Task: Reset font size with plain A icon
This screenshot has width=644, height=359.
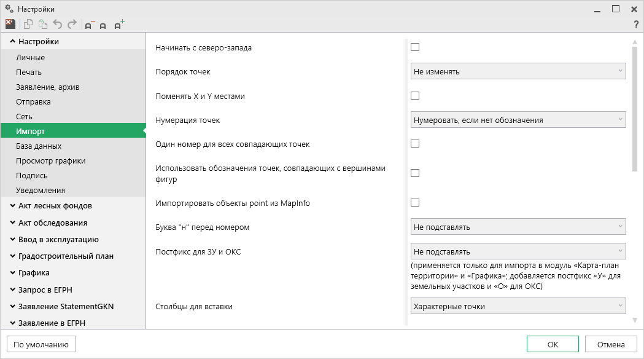Action: coord(103,25)
